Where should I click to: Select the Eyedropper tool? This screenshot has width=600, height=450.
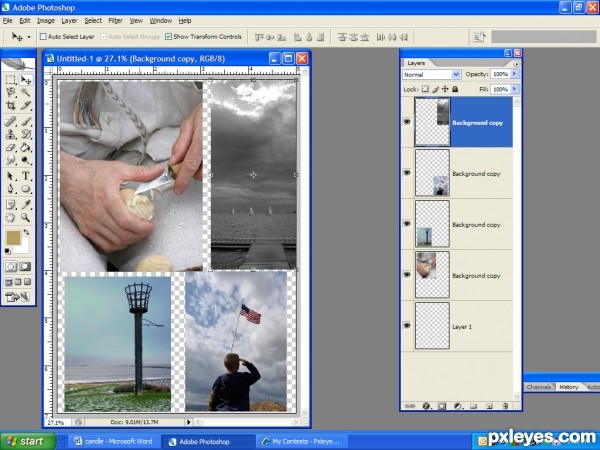tap(26, 205)
